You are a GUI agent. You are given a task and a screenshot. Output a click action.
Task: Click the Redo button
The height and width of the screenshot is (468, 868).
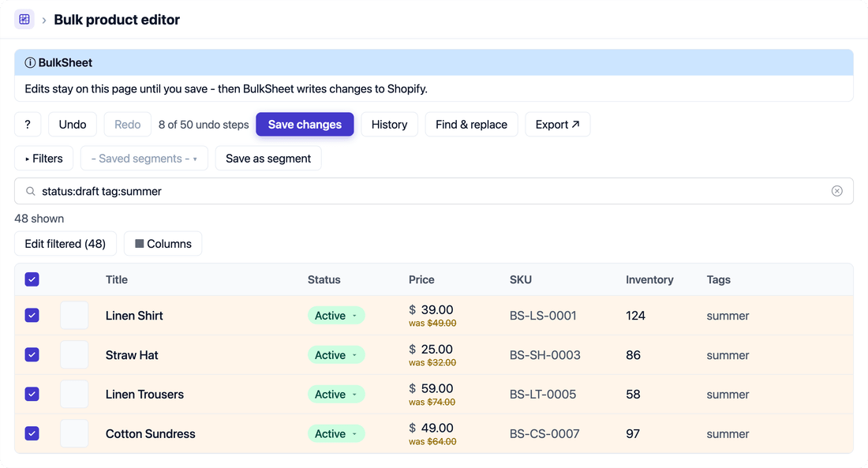[x=127, y=125]
